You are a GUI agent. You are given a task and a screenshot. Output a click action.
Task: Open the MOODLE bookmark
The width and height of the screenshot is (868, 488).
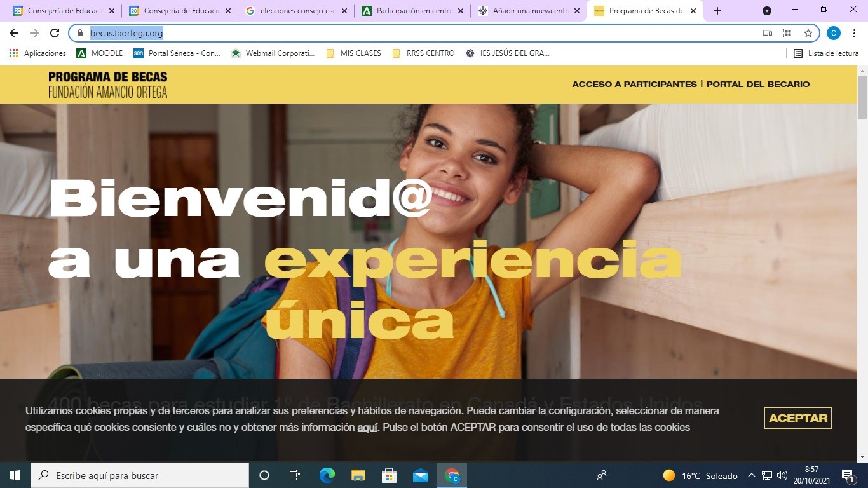tap(100, 53)
